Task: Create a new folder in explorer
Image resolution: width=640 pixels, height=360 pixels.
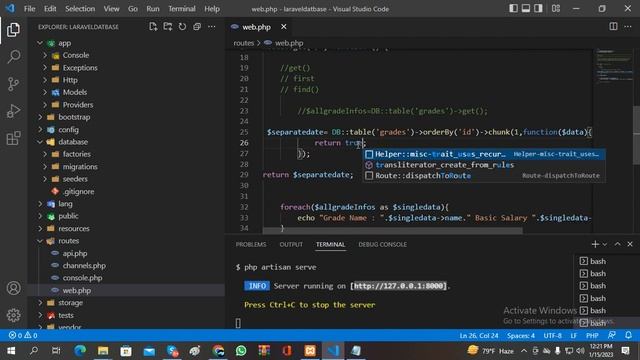Action: (x=168, y=27)
